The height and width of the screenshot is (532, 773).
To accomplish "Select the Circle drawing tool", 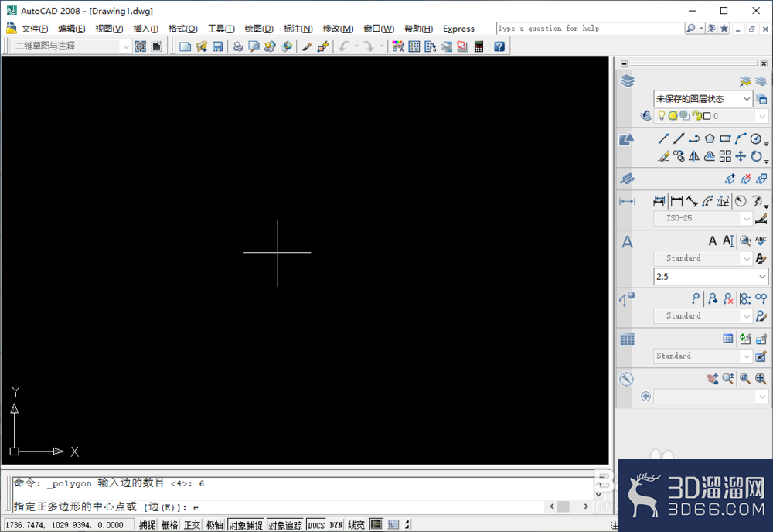I will (756, 139).
